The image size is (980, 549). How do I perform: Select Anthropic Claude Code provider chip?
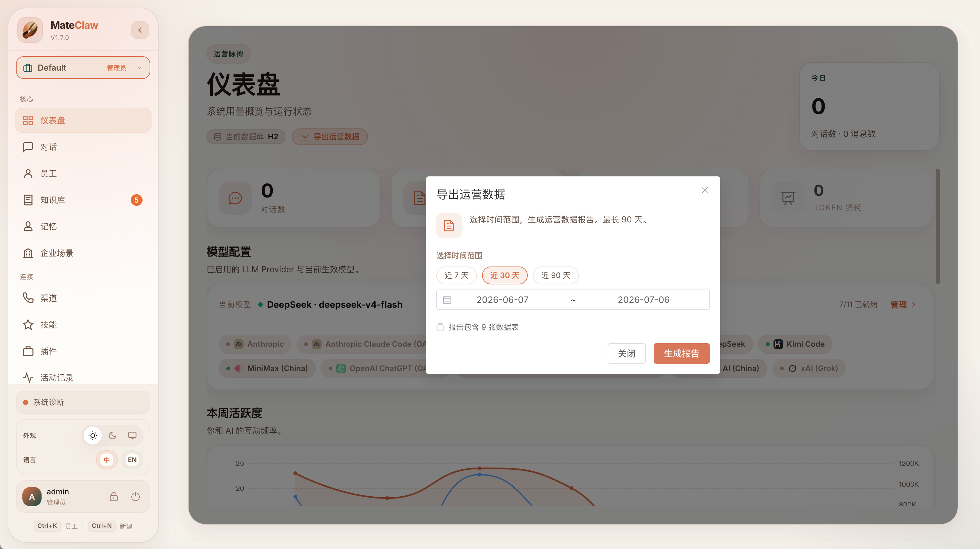tap(362, 344)
